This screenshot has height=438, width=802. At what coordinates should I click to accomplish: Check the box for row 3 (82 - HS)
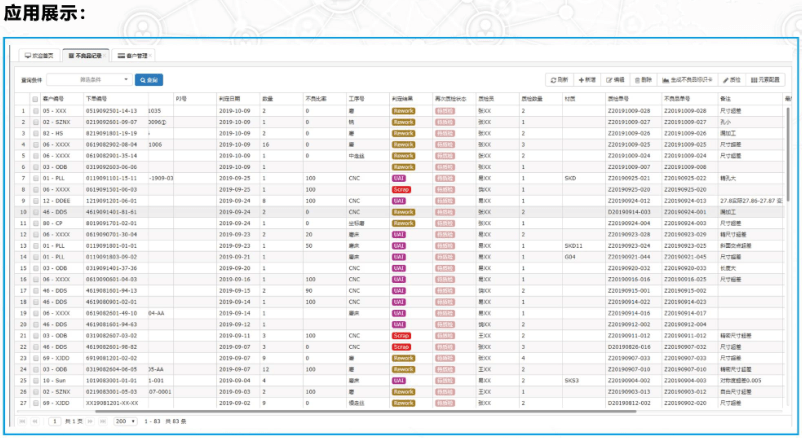tap(35, 134)
